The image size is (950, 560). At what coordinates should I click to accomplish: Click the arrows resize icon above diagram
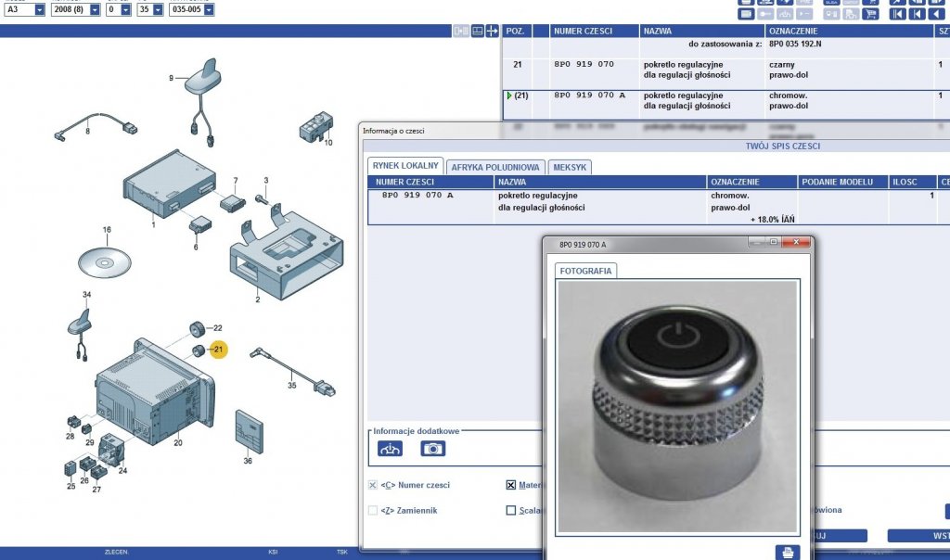click(492, 31)
